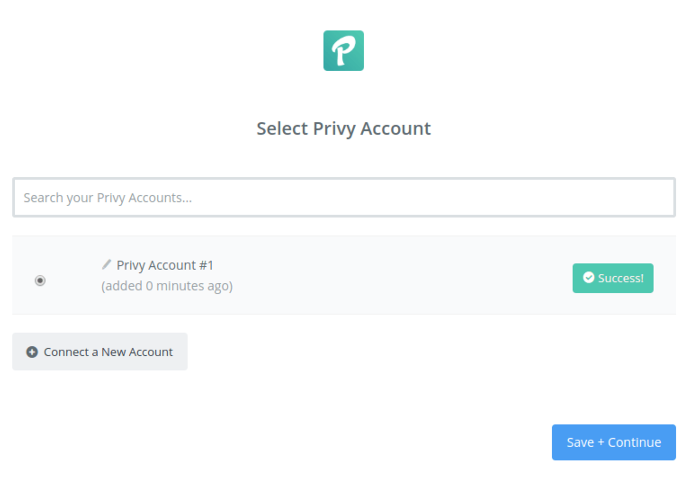Focus the Search your Privy Accounts field
Image resolution: width=691 pixels, height=491 pixels.
(x=344, y=197)
